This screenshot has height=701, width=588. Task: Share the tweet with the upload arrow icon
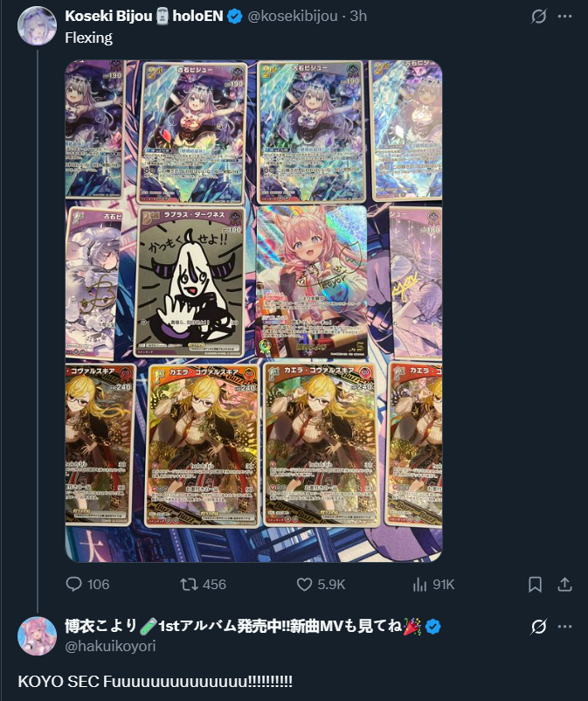tap(564, 584)
